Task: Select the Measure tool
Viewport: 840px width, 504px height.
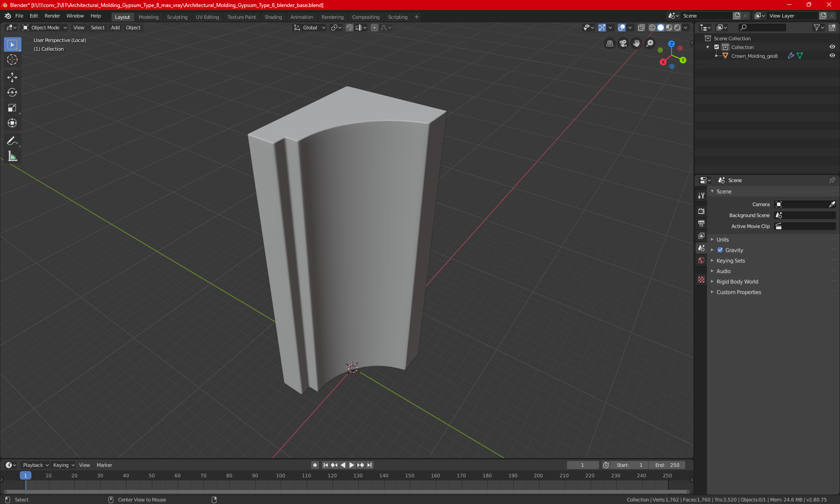Action: pyautogui.click(x=12, y=156)
